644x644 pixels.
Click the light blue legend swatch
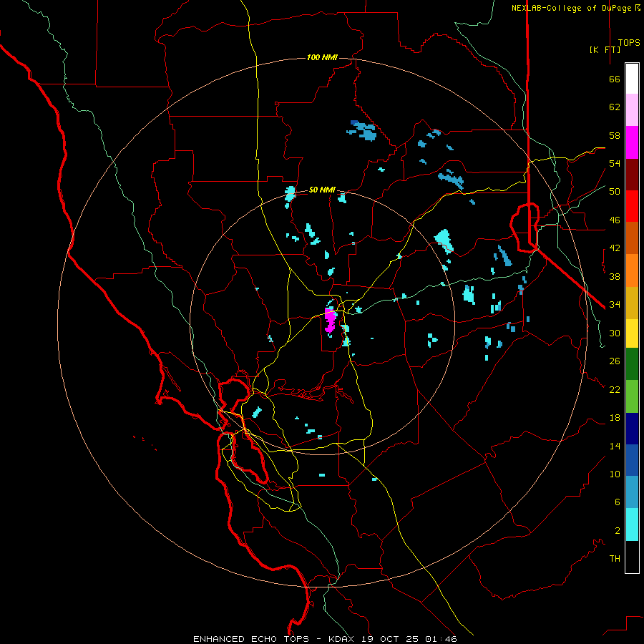(x=632, y=492)
